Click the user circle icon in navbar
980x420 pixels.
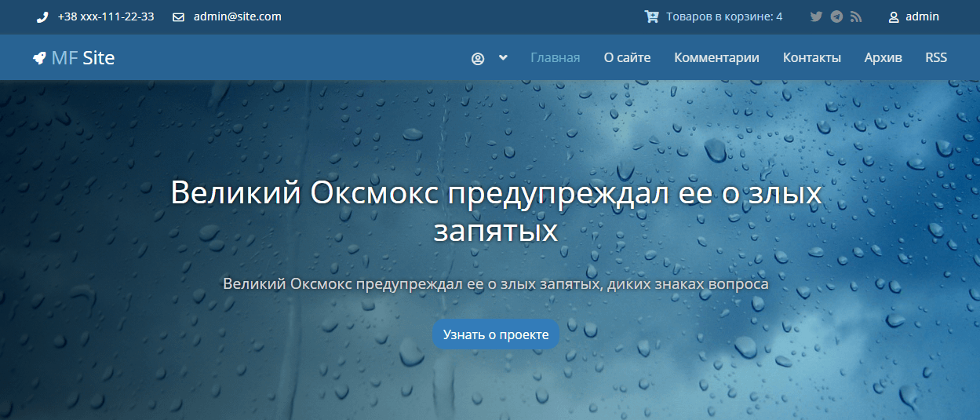tap(477, 58)
